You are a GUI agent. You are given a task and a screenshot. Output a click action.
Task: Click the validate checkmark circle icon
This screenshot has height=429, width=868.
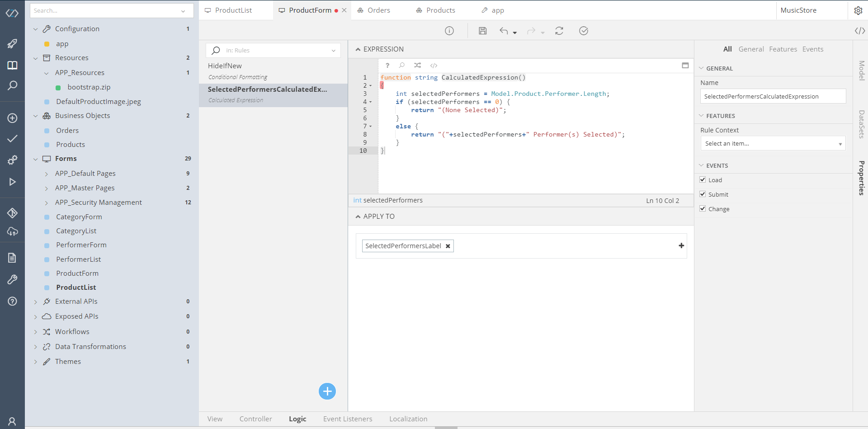[x=584, y=31]
